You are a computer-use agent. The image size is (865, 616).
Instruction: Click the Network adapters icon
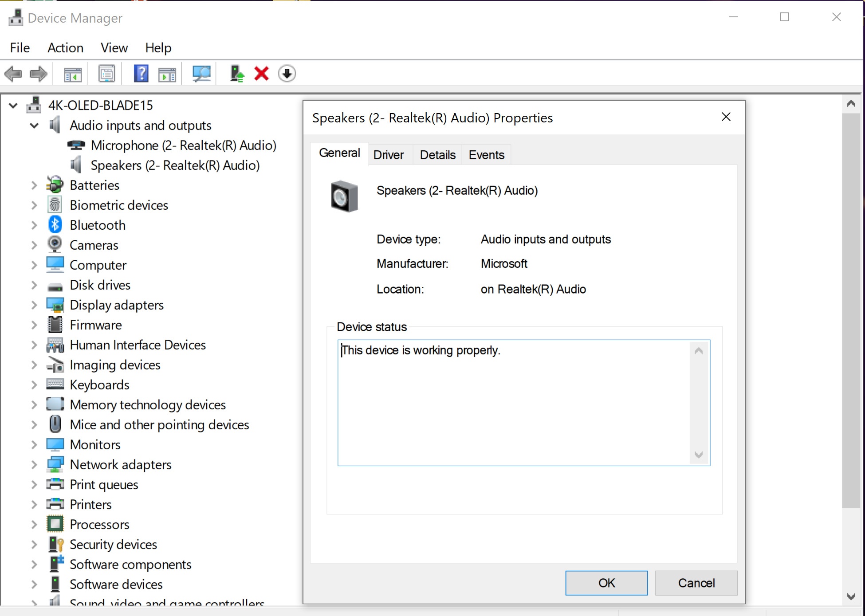55,464
